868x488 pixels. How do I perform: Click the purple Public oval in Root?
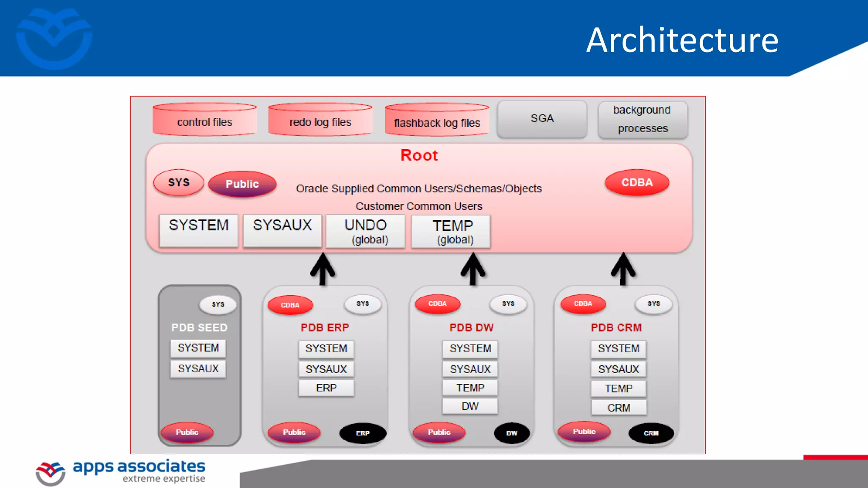242,184
